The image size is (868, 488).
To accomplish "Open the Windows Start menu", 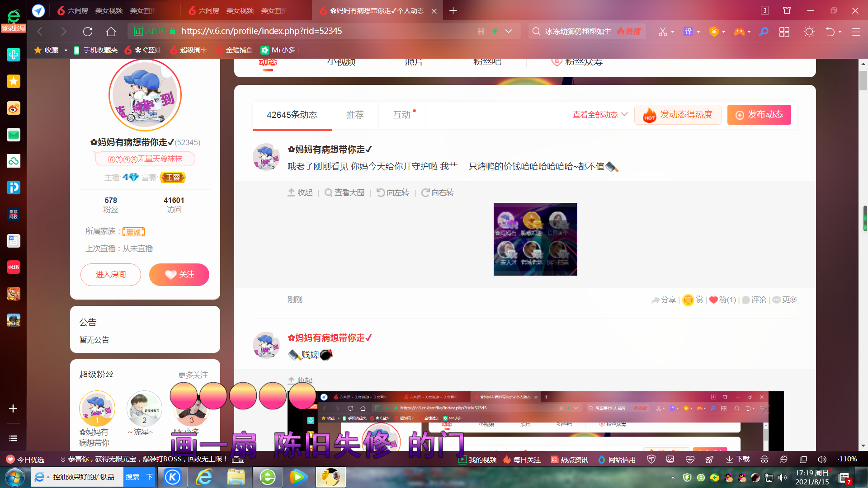I will point(14,477).
